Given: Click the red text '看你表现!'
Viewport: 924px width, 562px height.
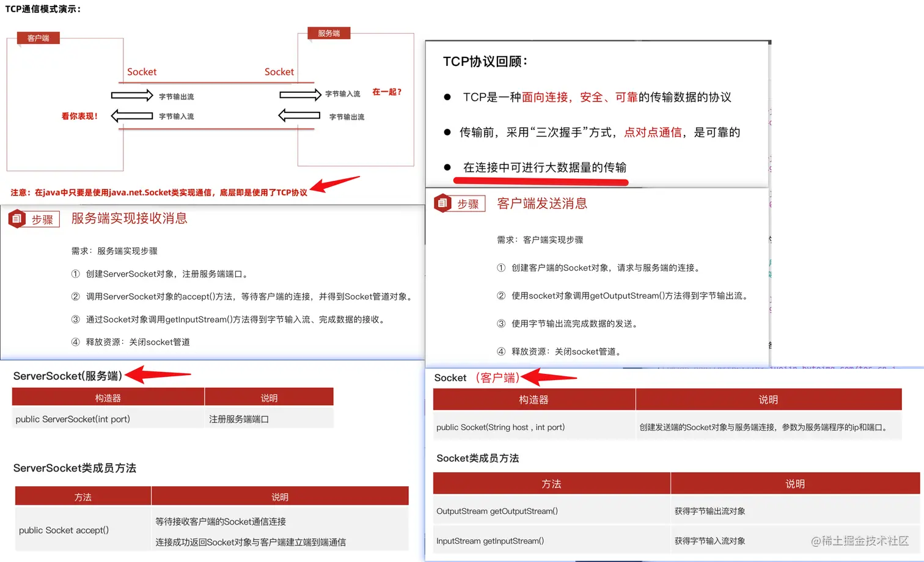Looking at the screenshot, I should [x=79, y=116].
